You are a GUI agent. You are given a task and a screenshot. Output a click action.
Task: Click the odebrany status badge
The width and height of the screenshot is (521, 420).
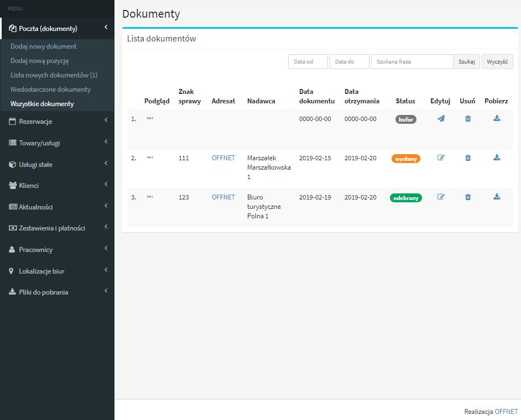tap(406, 198)
